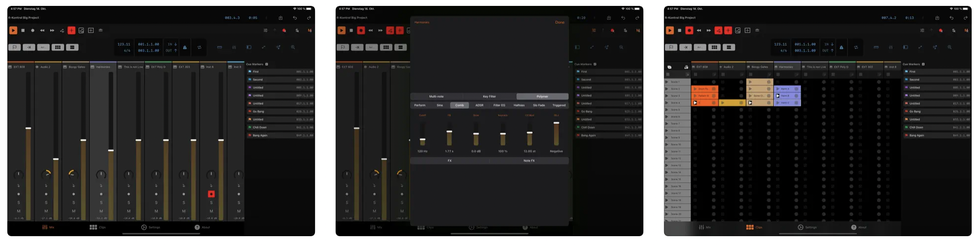
Task: Hit the record circle in the left screenshot transport
Action: (33, 31)
